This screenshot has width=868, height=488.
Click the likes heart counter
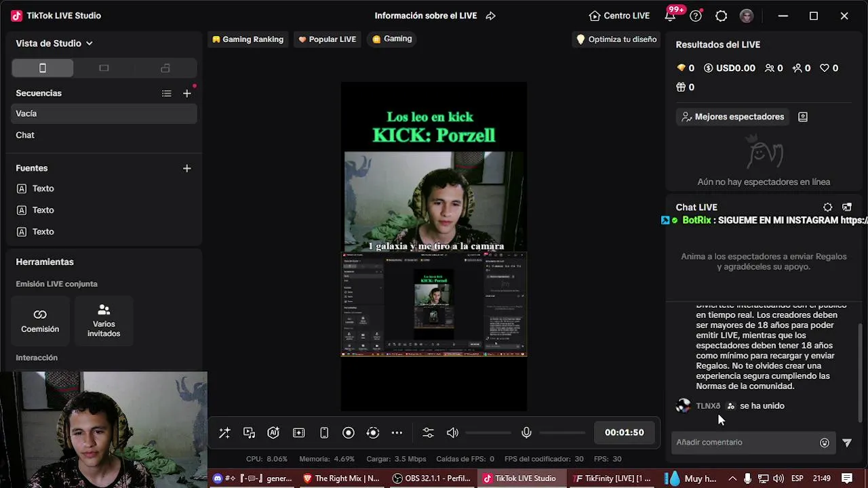pos(829,68)
